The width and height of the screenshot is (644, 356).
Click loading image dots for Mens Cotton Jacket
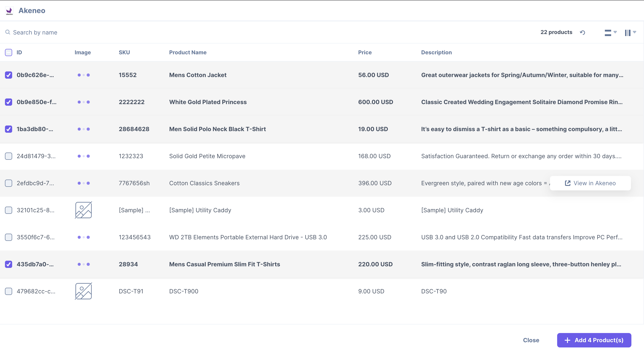pyautogui.click(x=83, y=75)
